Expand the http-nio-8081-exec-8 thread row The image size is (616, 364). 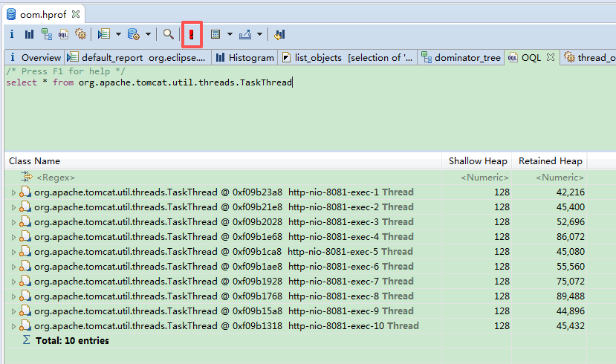(x=13, y=297)
